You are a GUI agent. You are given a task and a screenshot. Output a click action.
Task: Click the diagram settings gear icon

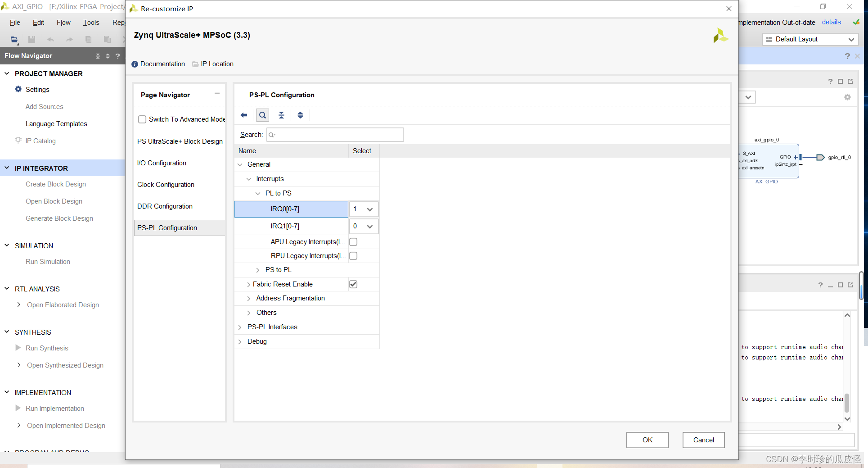(x=847, y=97)
